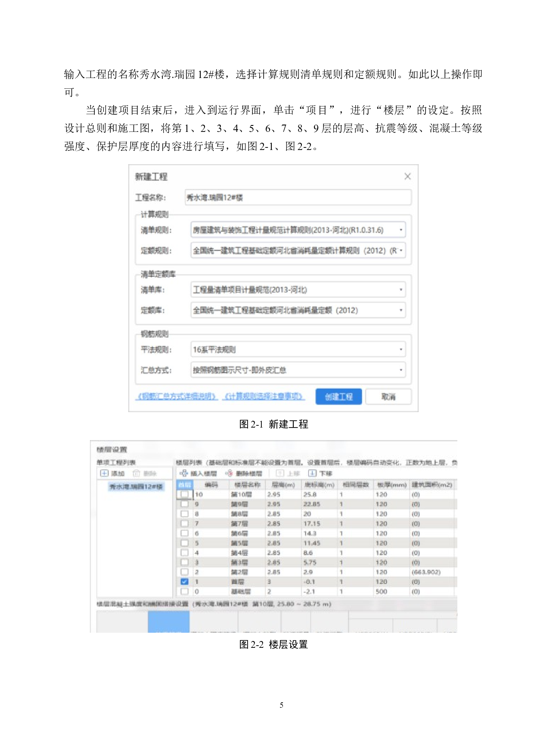Open the 清单规则 dropdown

tap(298, 230)
